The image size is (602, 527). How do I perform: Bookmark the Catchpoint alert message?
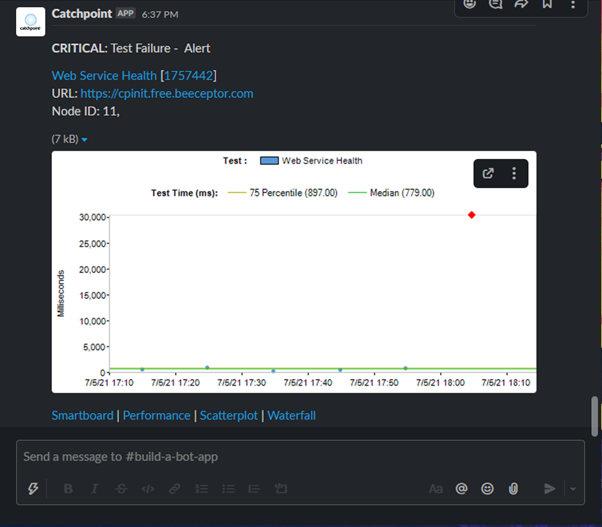point(547,4)
